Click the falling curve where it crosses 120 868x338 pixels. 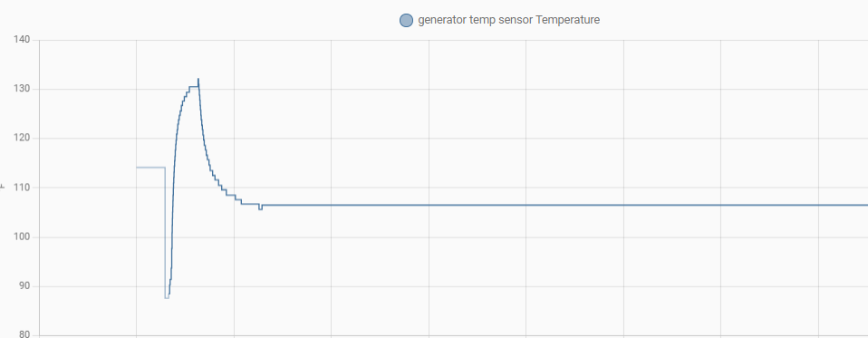[x=202, y=139]
